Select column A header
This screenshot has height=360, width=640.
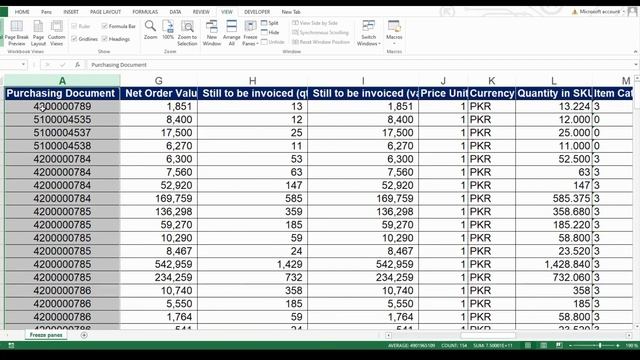[x=62, y=81]
